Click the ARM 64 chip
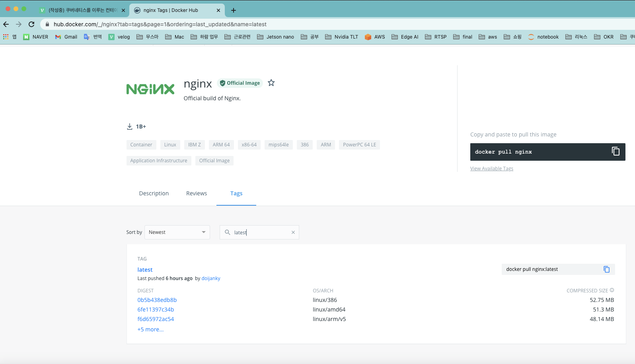 pyautogui.click(x=221, y=145)
